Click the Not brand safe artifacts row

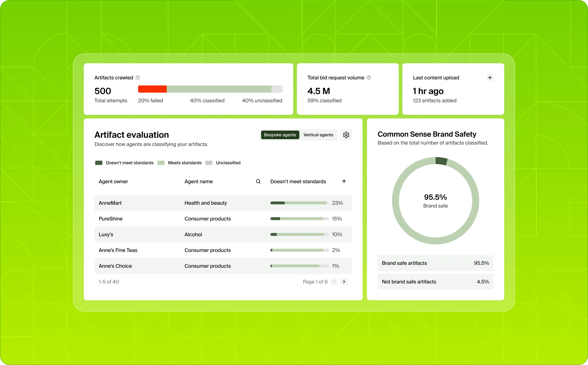coord(435,281)
